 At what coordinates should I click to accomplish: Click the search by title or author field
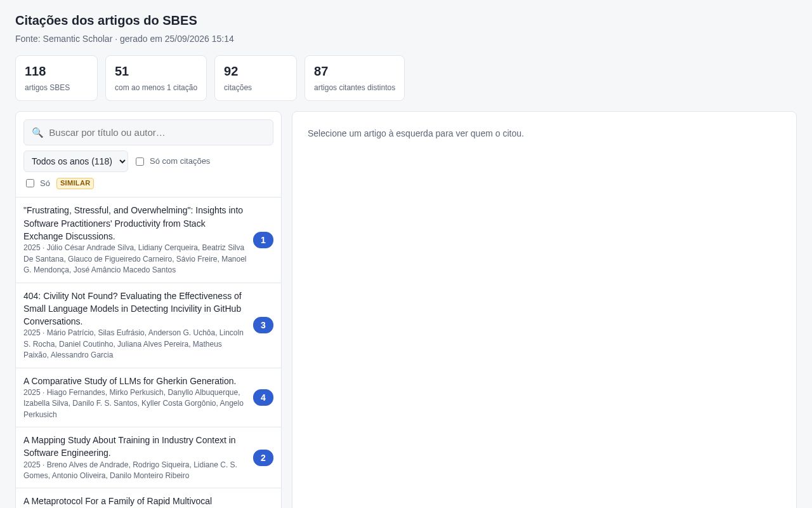(x=148, y=133)
